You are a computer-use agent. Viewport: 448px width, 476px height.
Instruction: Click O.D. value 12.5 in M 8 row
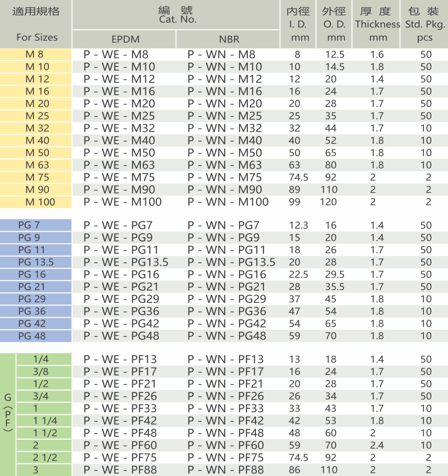(335, 55)
